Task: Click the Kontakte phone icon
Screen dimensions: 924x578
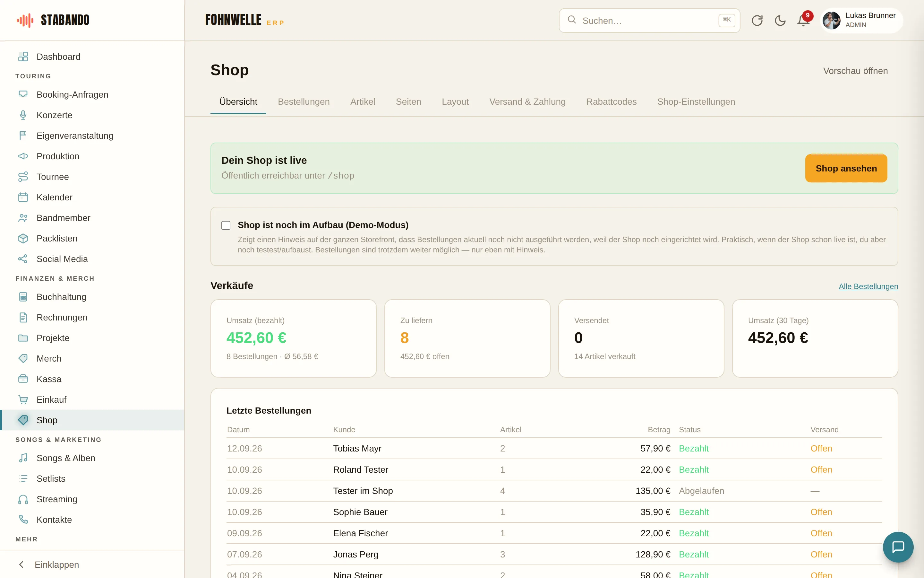Action: pos(23,520)
